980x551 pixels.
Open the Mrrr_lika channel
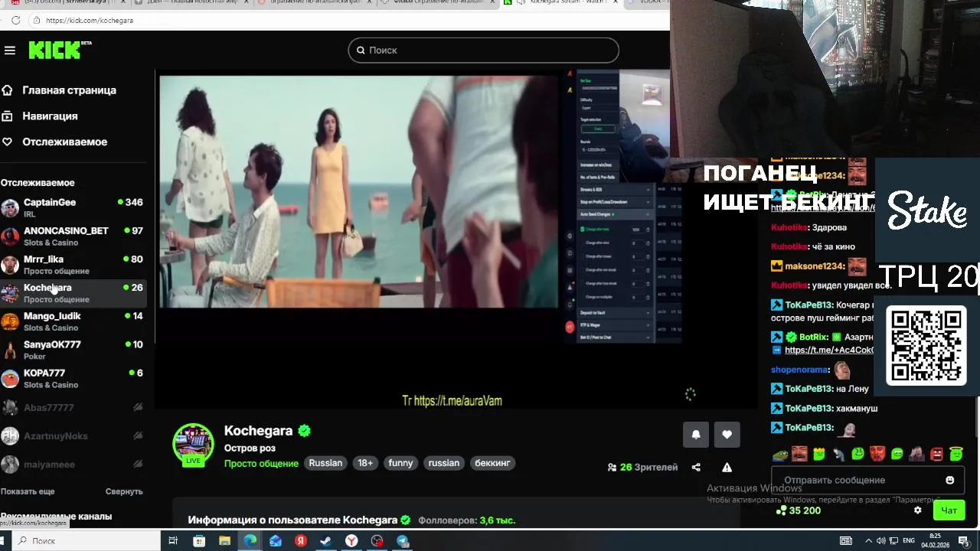tap(73, 264)
